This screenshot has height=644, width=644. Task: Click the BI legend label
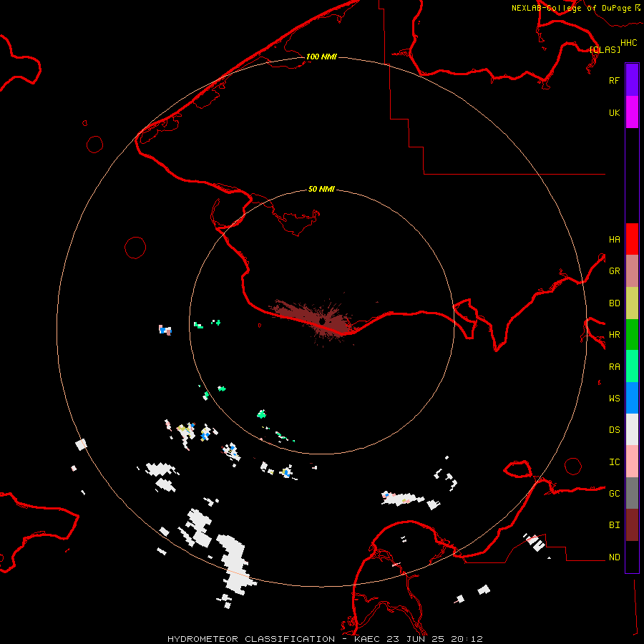click(x=614, y=525)
